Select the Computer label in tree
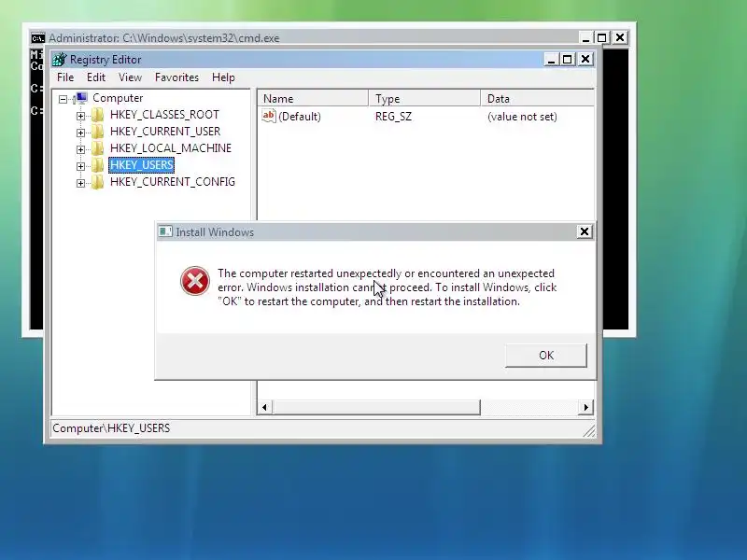The image size is (747, 560). 118,98
